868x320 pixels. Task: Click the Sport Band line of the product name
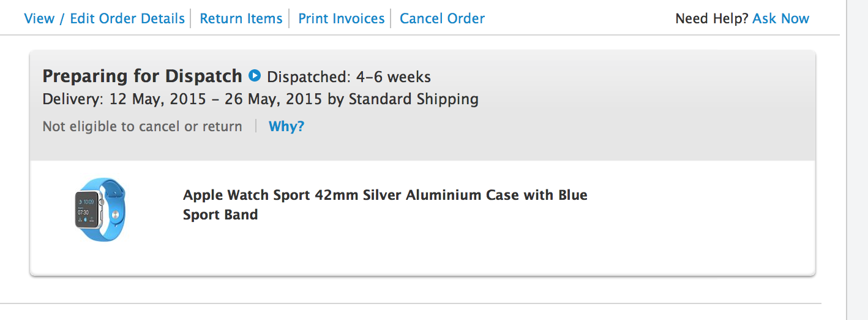click(x=220, y=215)
